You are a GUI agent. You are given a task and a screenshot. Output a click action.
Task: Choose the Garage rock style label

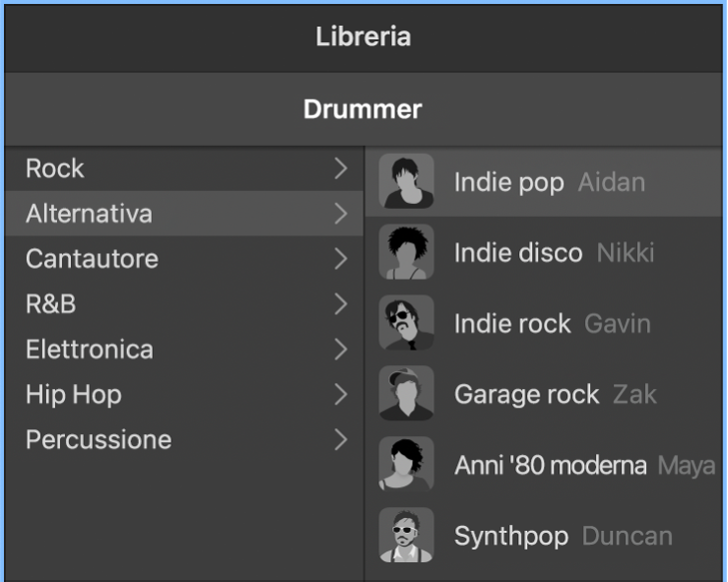tap(526, 395)
